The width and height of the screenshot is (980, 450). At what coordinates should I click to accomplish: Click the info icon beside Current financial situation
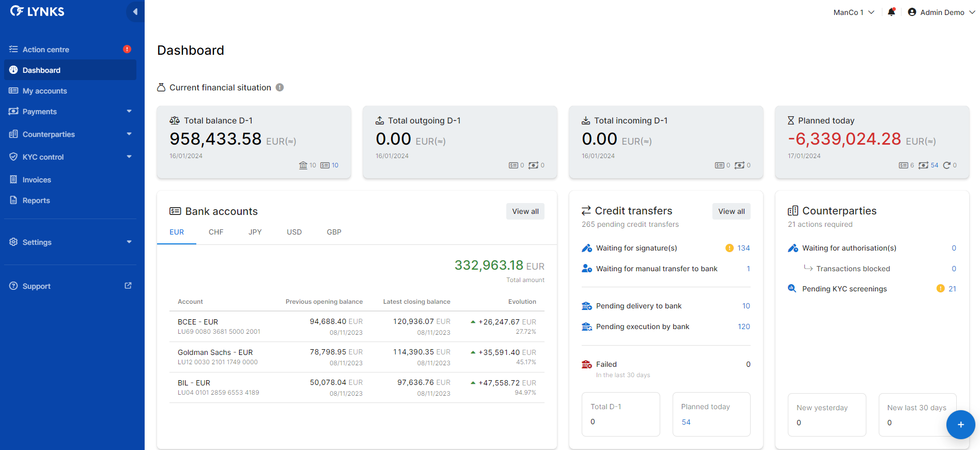tap(279, 87)
